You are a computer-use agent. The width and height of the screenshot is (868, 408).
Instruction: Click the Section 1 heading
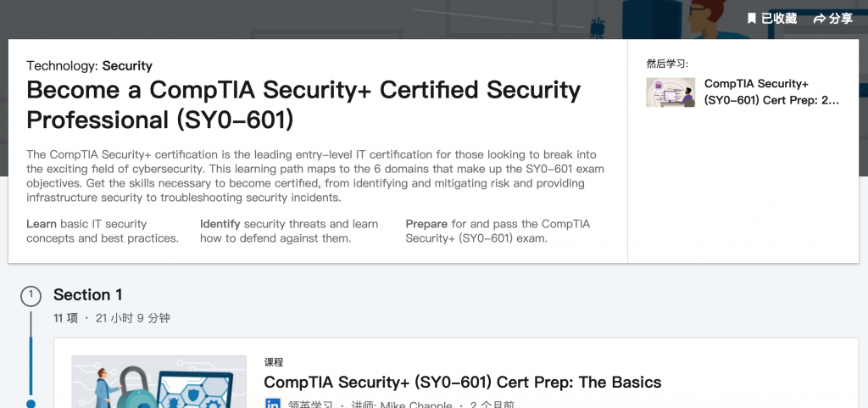[88, 294]
